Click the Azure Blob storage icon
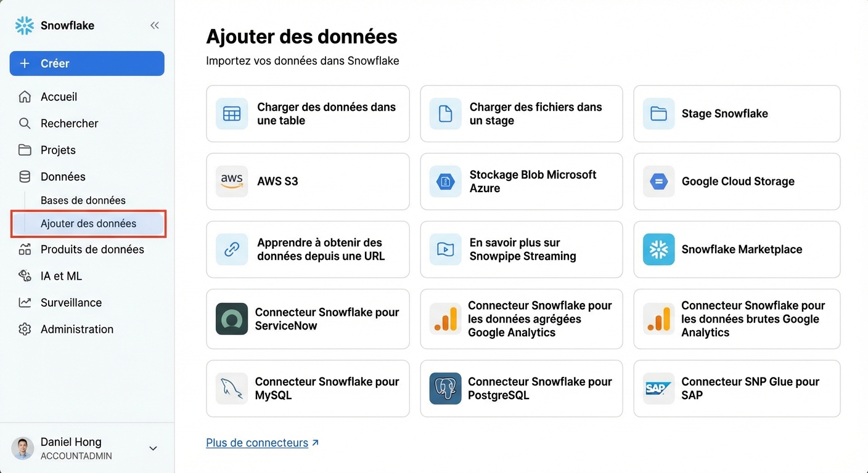 (445, 182)
